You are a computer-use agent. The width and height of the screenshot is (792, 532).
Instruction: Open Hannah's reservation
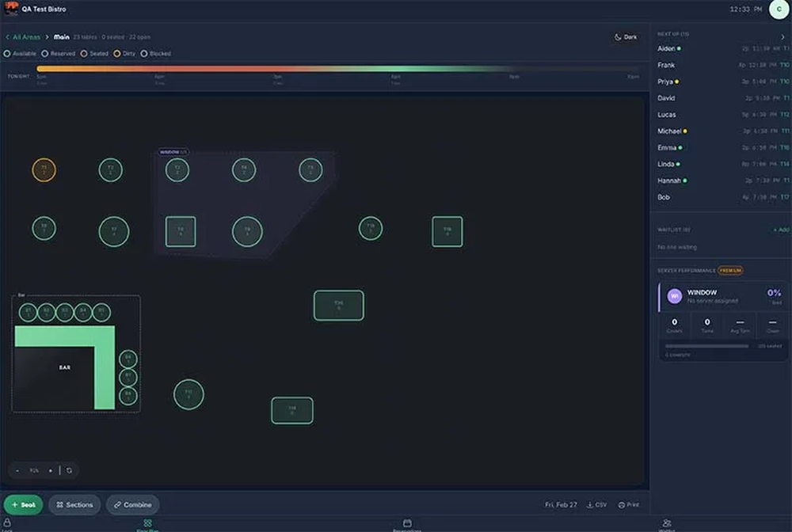point(723,180)
